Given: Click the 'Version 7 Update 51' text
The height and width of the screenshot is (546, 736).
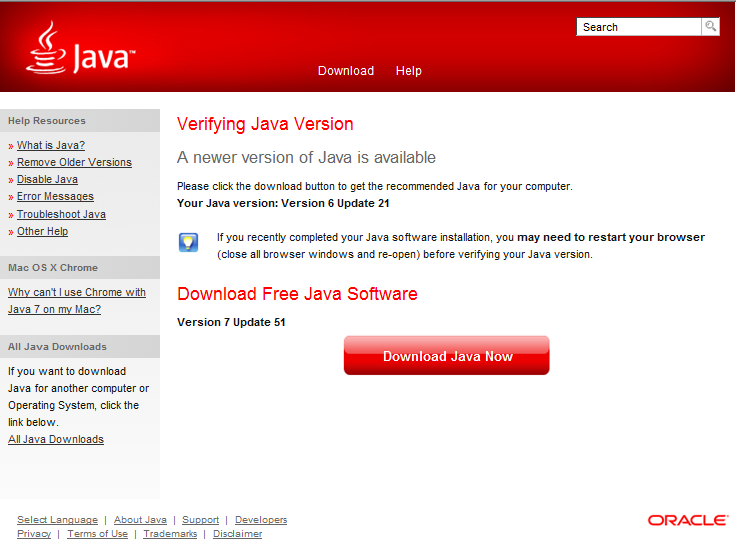Looking at the screenshot, I should (231, 322).
